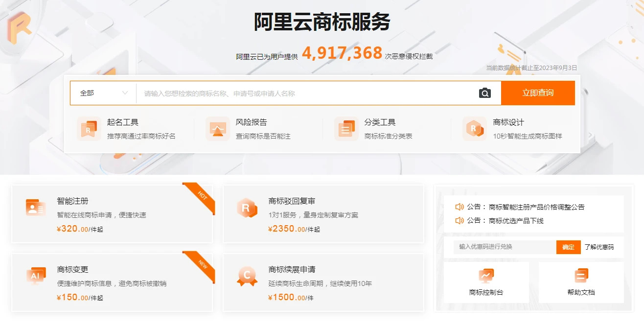Click the 确定 redeem button
644x329 pixels.
tap(568, 247)
